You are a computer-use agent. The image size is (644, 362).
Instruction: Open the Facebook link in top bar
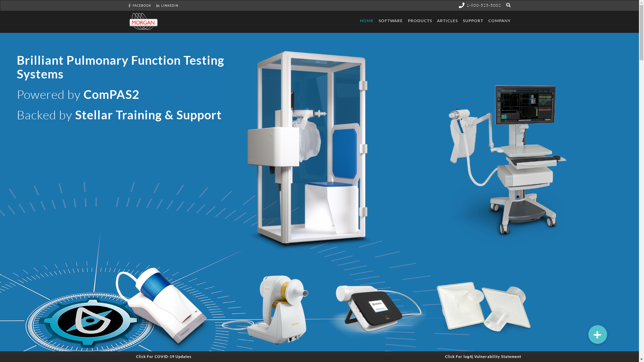coord(140,5)
